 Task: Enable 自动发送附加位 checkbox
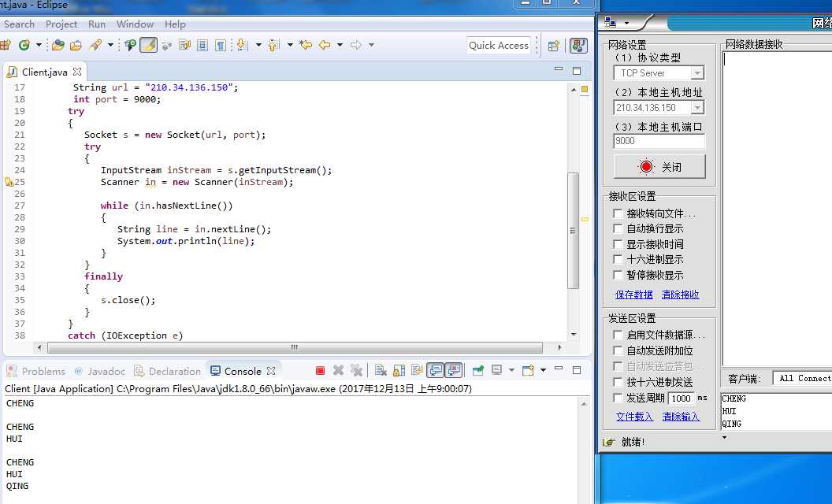(618, 350)
